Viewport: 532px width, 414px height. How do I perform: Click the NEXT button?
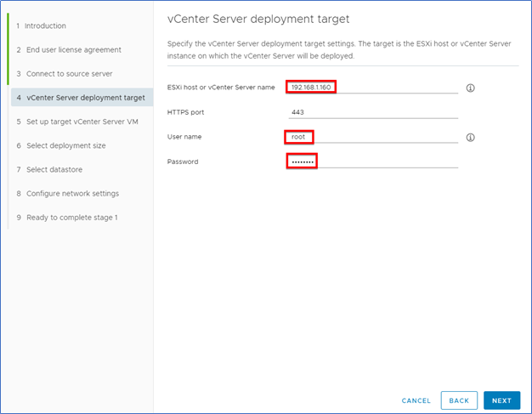[501, 400]
